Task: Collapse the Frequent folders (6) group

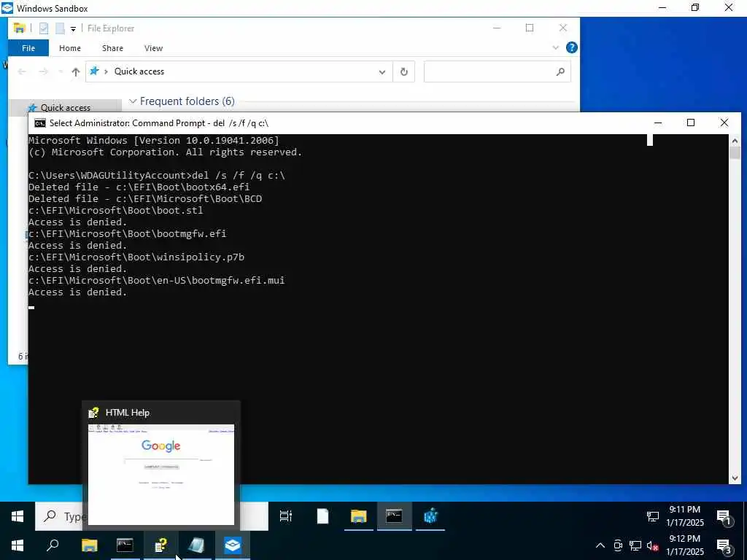Action: pos(133,101)
